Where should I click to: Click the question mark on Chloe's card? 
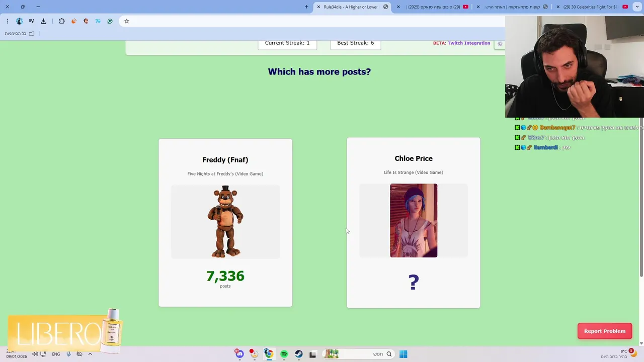pyautogui.click(x=414, y=282)
